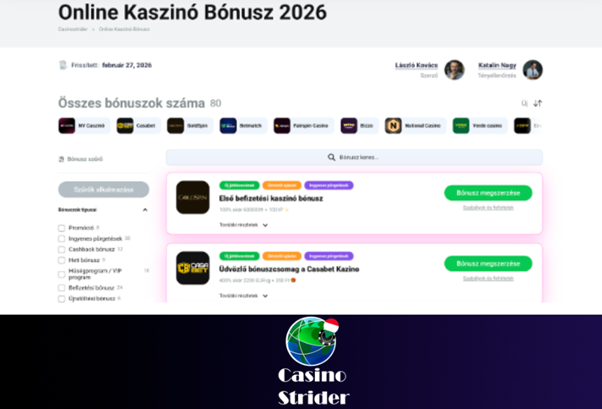Open the NV Casino logo chip

67,126
